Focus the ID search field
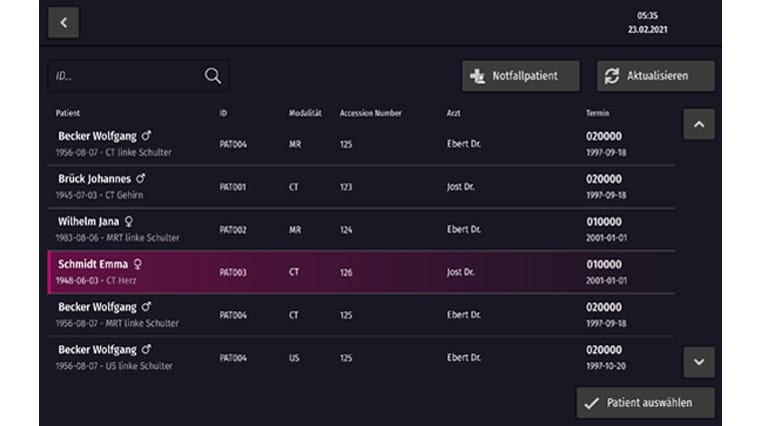Image resolution: width=761 pixels, height=426 pixels. (x=125, y=76)
